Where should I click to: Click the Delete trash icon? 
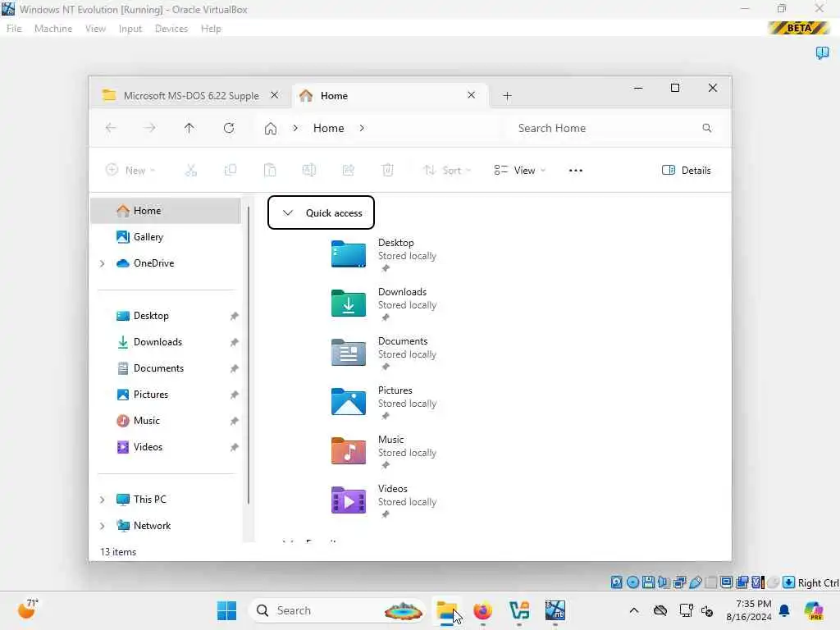coord(388,171)
